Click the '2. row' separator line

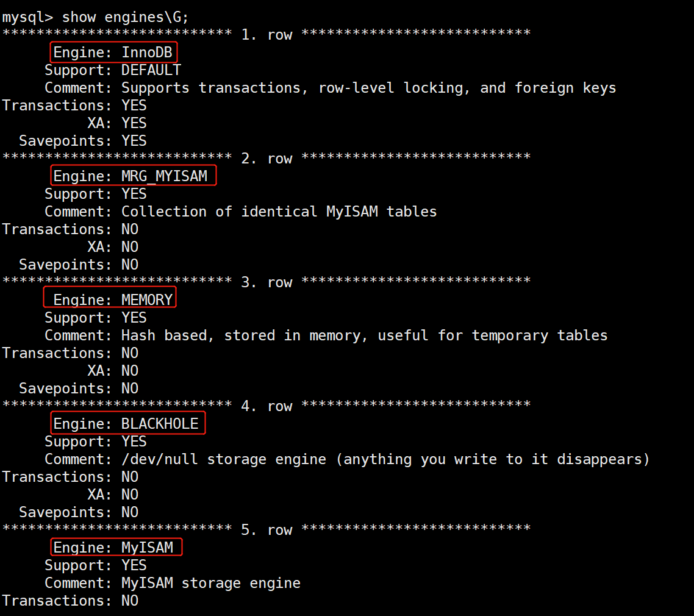(x=267, y=159)
